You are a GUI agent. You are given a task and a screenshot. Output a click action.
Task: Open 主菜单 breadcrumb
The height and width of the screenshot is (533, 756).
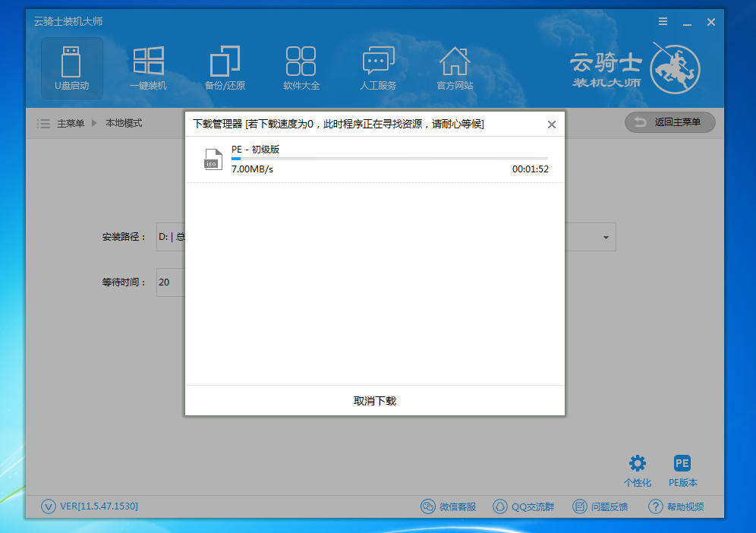pos(71,124)
